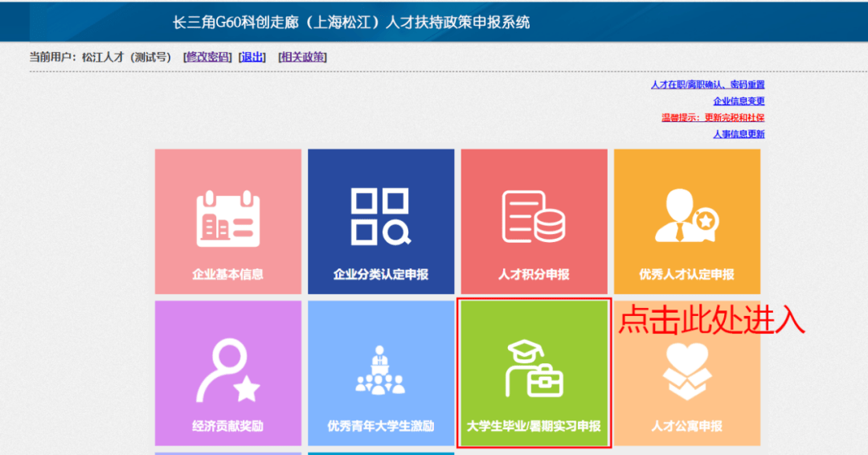Click the coins document icon for 人才积分申报
868x455 pixels.
[x=533, y=217]
